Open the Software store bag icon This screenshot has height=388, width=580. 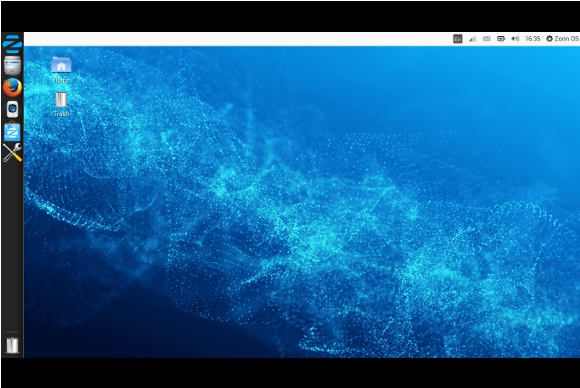[12, 131]
